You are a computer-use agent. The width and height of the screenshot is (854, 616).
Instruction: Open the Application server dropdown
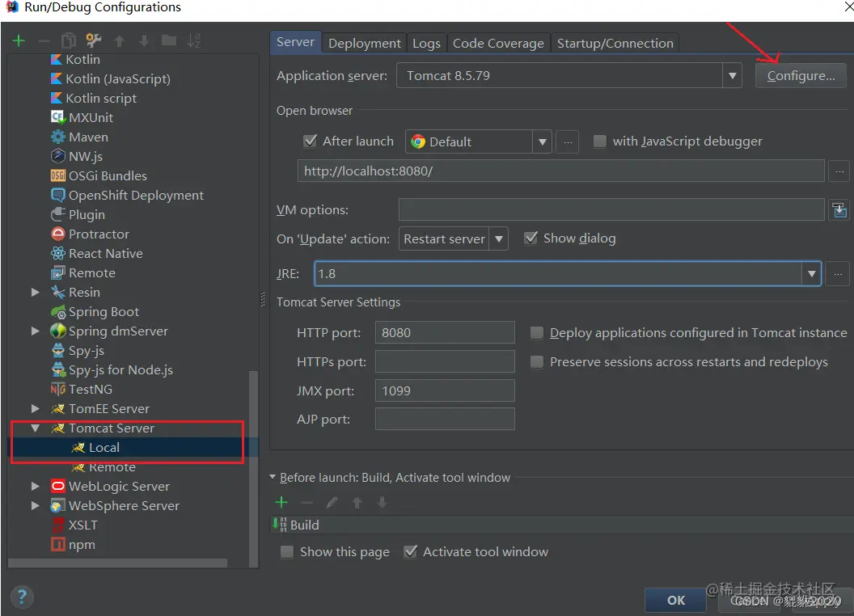click(x=732, y=76)
